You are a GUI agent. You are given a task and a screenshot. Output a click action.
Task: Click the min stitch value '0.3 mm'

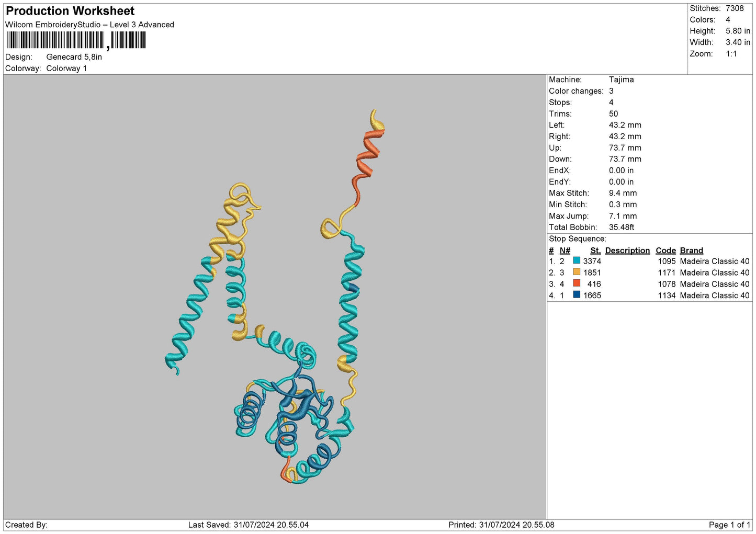pos(623,204)
